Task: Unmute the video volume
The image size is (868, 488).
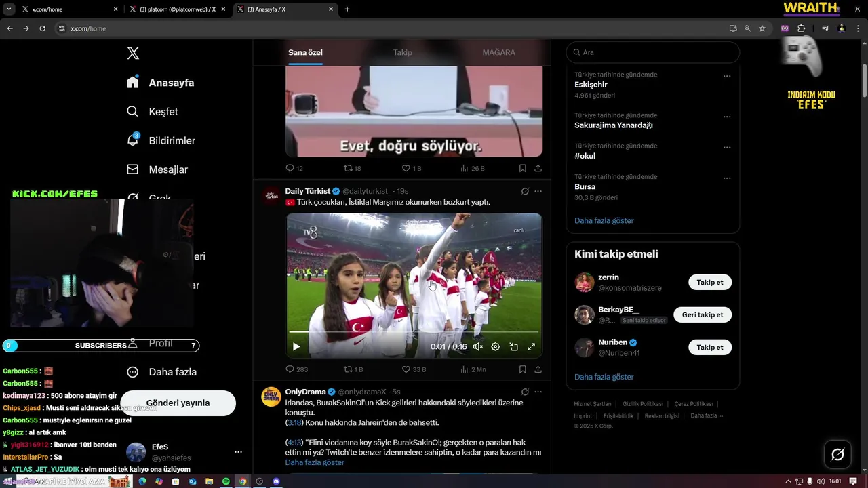Action: coord(477,346)
